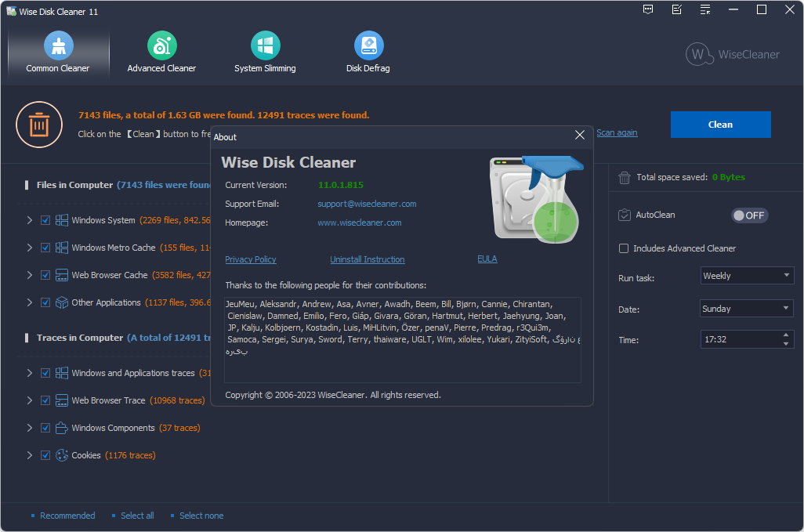Click the Windows System icon
804x532 pixels.
(x=62, y=220)
